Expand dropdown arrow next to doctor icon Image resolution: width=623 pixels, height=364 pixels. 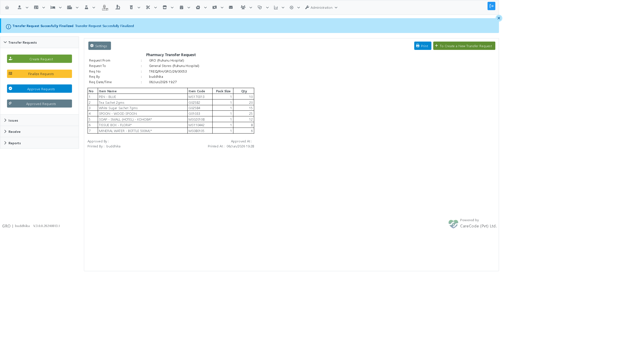tap(27, 8)
